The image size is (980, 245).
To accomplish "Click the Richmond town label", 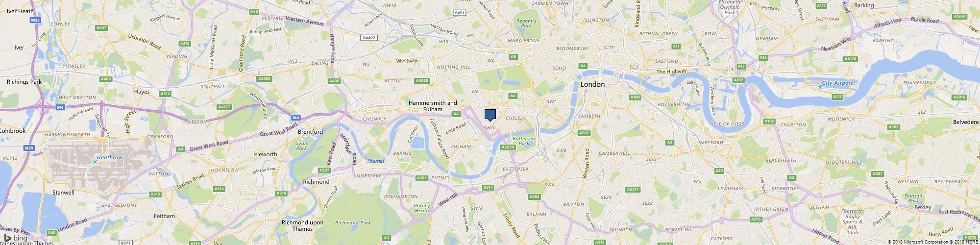I will point(317,182).
